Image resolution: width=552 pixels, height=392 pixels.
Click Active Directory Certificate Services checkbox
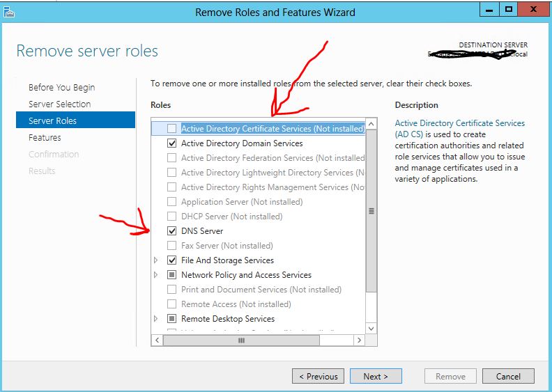click(171, 128)
